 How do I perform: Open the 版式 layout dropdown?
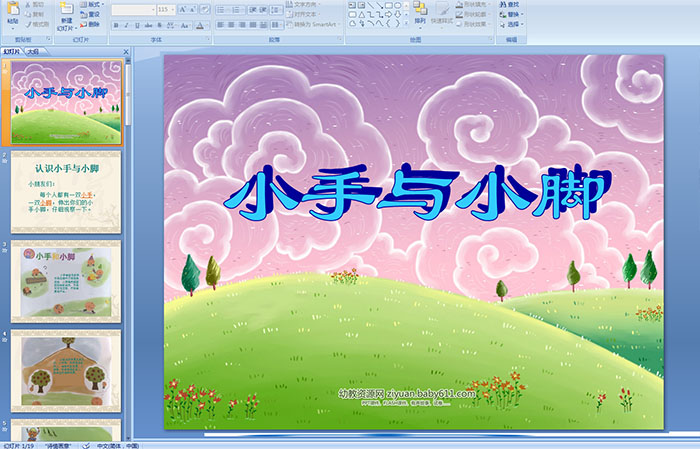coord(92,4)
